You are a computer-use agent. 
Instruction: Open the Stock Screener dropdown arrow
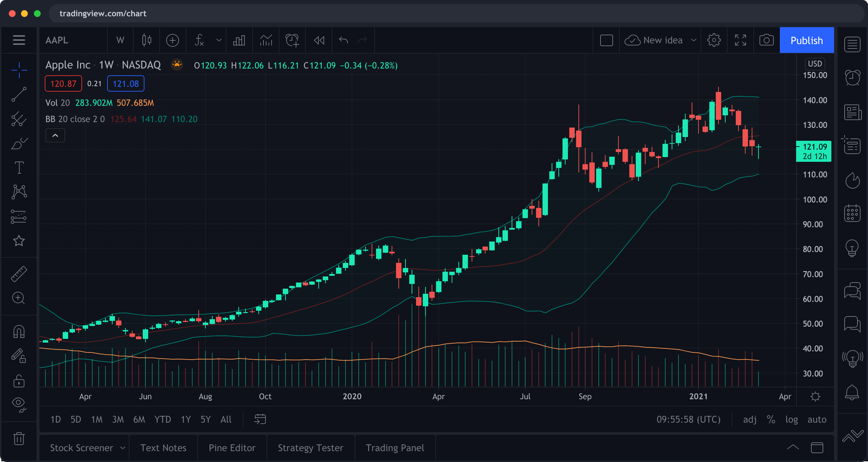[123, 448]
